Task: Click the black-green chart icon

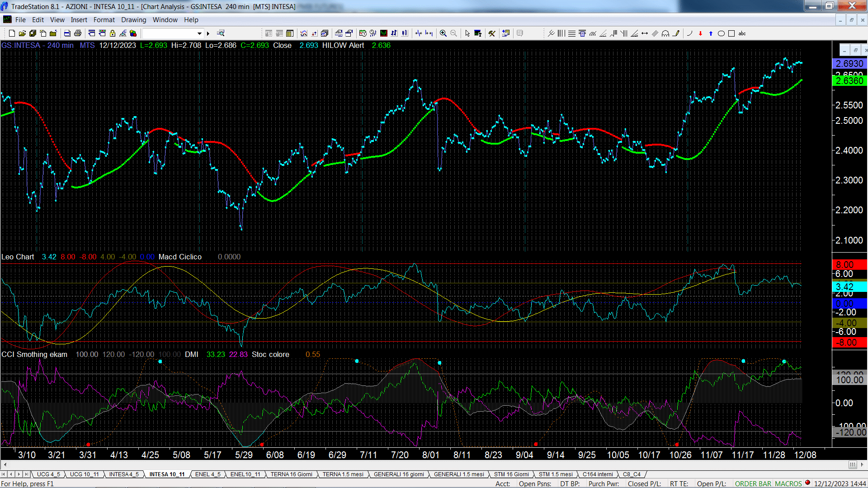Action: 384,33
